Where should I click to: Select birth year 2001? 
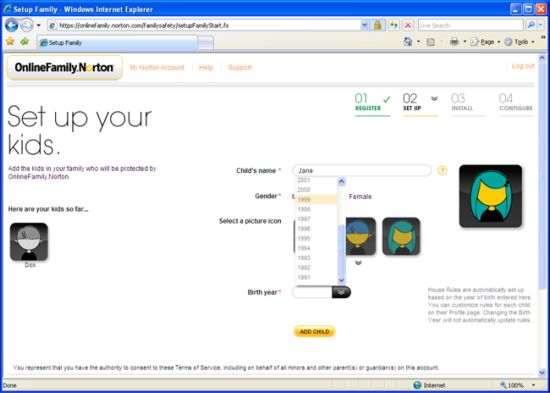(x=316, y=180)
